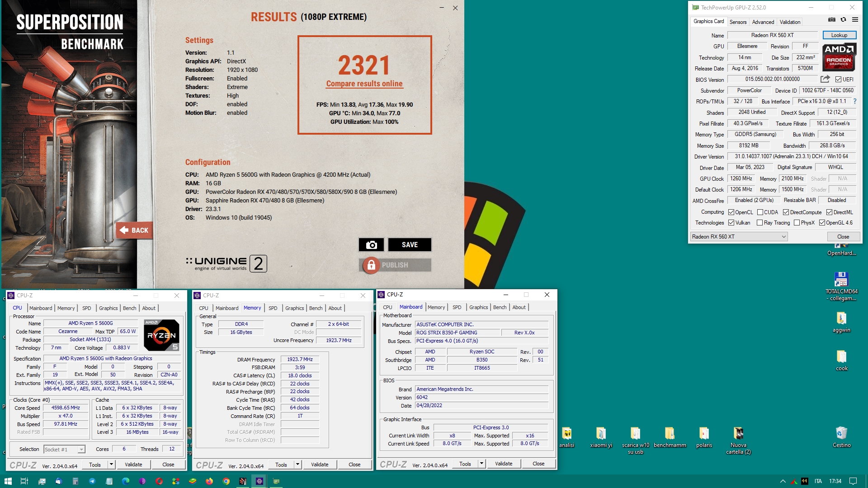Viewport: 868px width, 488px height.
Task: Click the DRAM Frequency value 1923.7 MHz
Action: pyautogui.click(x=300, y=360)
